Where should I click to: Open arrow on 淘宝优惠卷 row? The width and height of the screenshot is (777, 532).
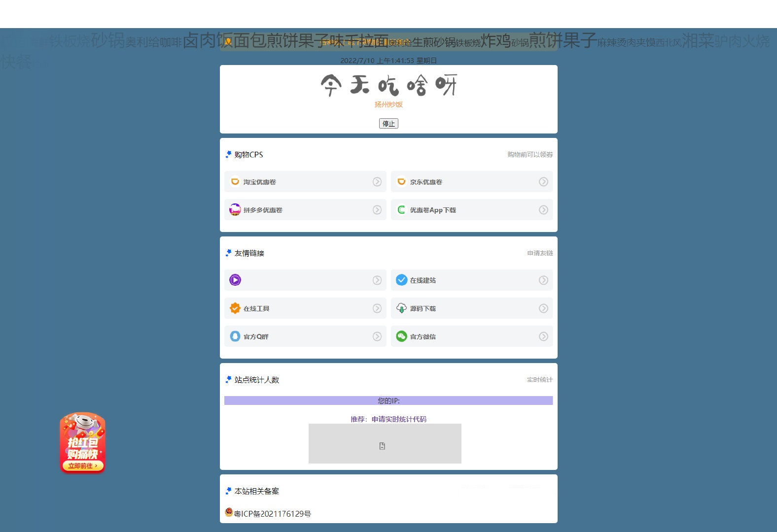pos(377,182)
